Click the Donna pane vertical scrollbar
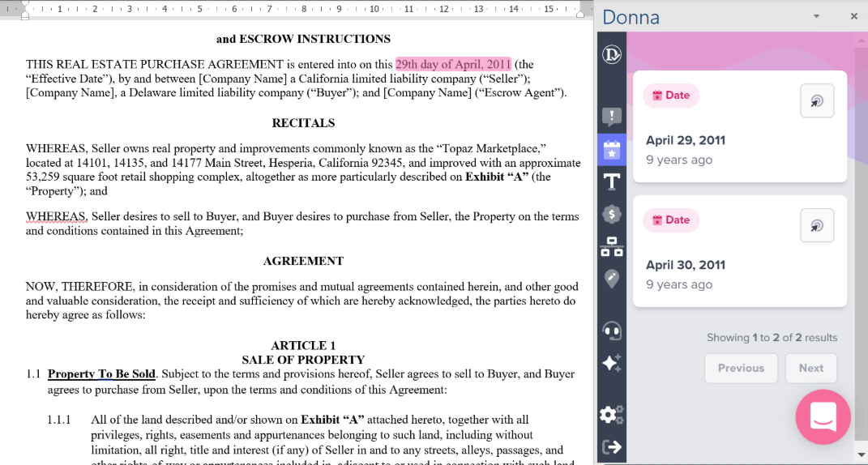Image resolution: width=868 pixels, height=465 pixels. pos(861,248)
